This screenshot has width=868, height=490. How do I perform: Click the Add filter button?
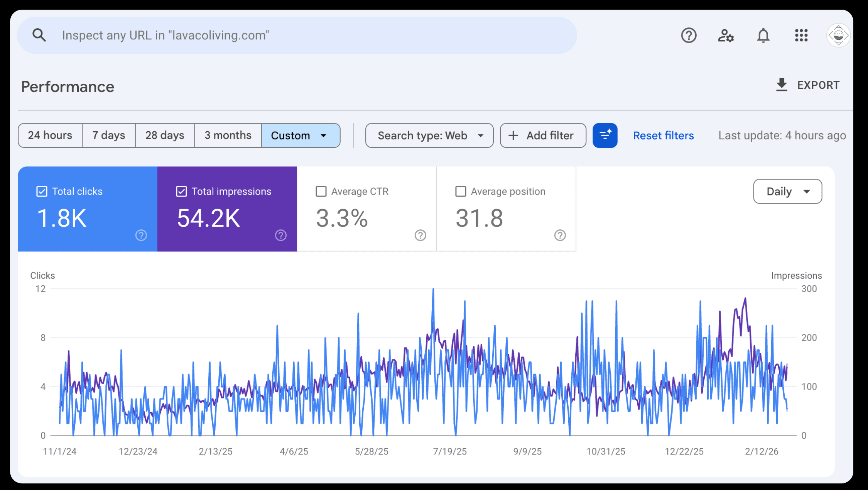[x=543, y=136]
